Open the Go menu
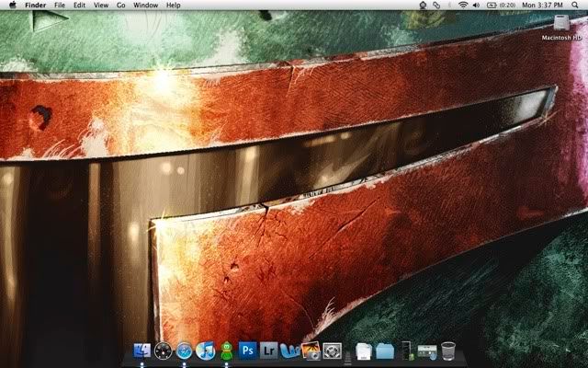 (x=120, y=6)
